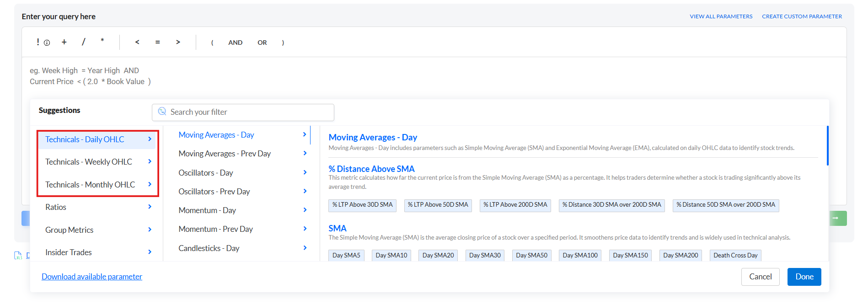
Task: Select the Day SMA50 parameter chip
Action: [531, 255]
